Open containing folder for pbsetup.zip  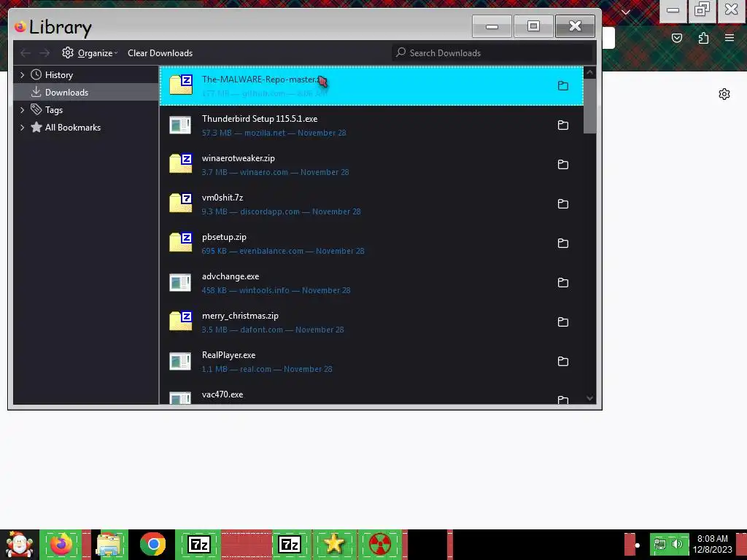(563, 244)
